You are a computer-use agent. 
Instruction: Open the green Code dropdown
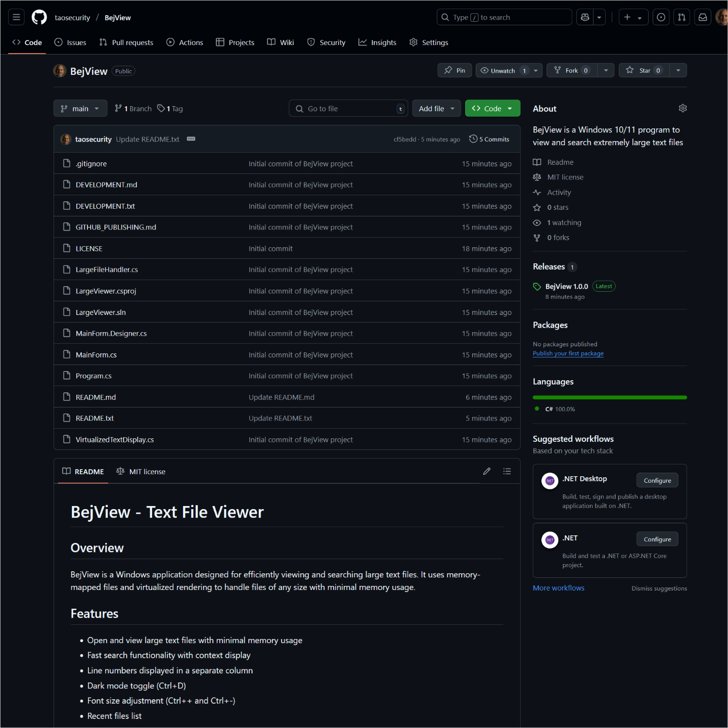point(492,108)
